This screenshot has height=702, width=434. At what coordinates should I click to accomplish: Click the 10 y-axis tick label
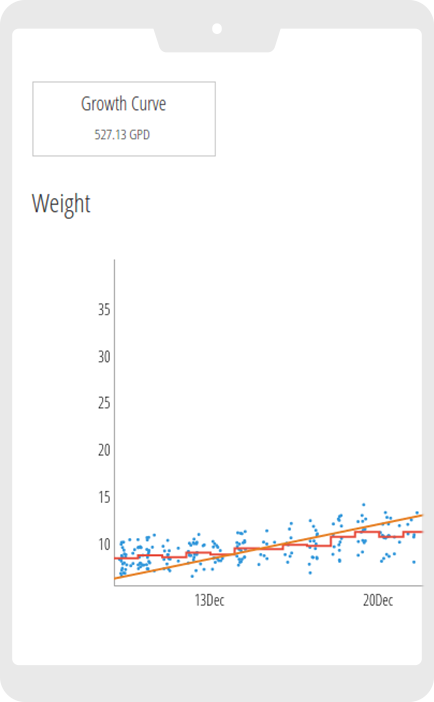104,544
